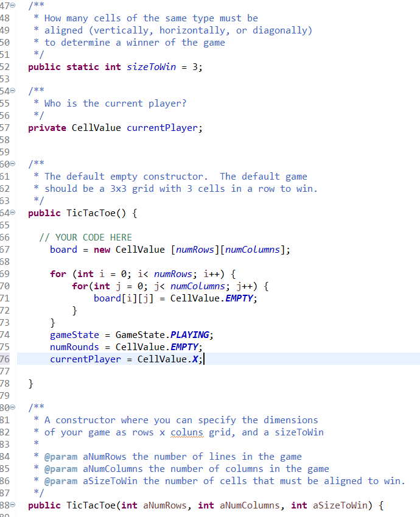
Task: Click CellValue.EMPTY on line 71
Action: tap(212, 298)
